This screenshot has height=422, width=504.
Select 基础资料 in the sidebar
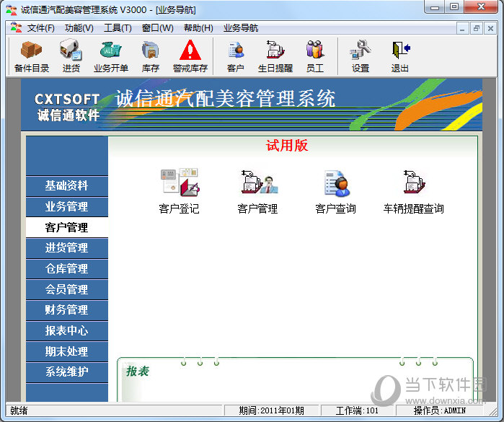coord(67,186)
